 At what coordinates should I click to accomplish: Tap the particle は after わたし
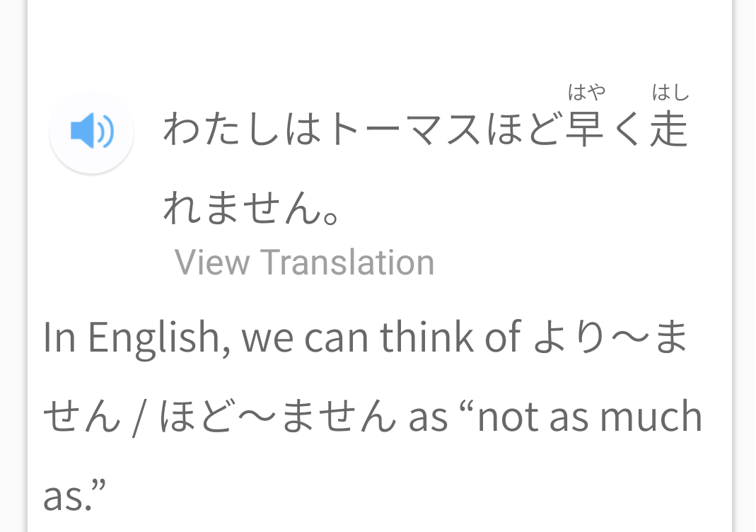305,130
